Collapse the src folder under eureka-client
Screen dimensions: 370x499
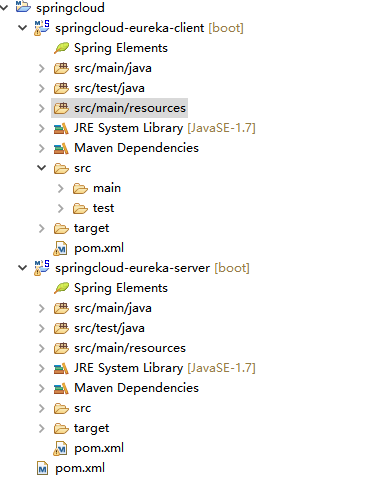[x=41, y=168]
